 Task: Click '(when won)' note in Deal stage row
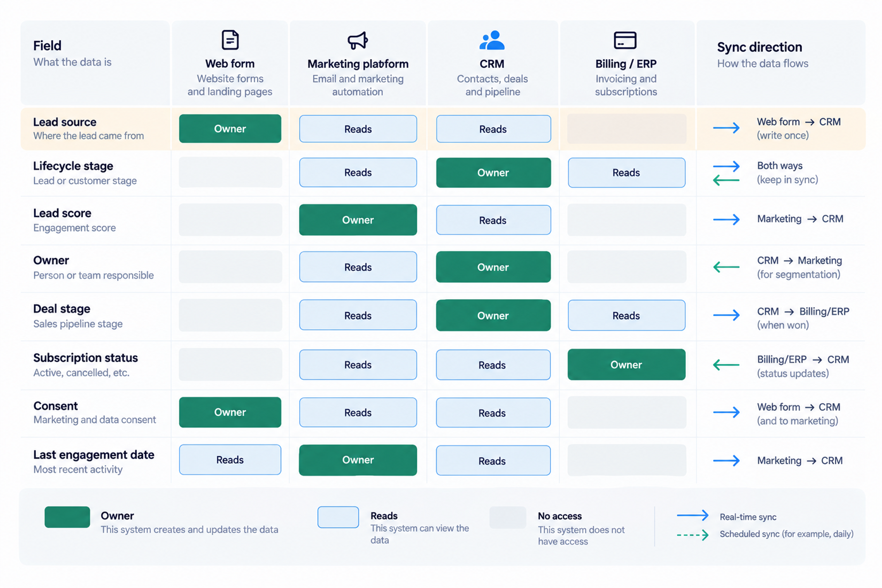783,325
